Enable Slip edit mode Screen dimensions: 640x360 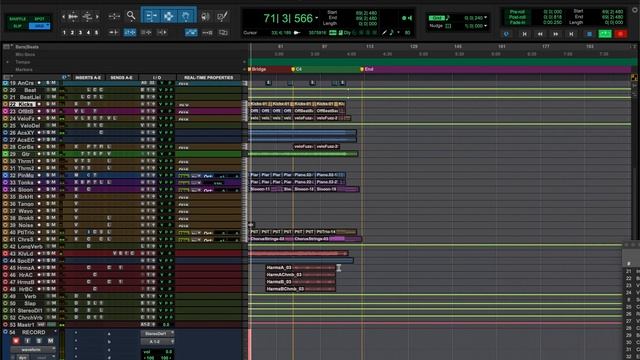[18, 26]
